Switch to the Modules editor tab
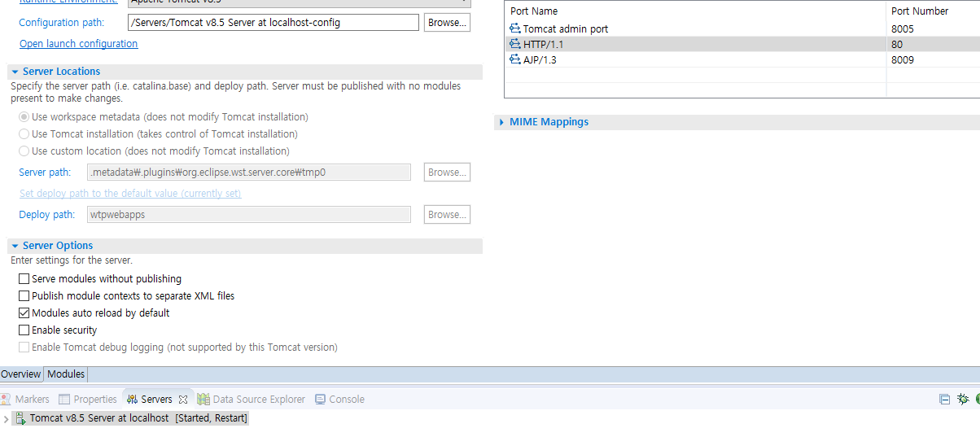 [x=66, y=374]
